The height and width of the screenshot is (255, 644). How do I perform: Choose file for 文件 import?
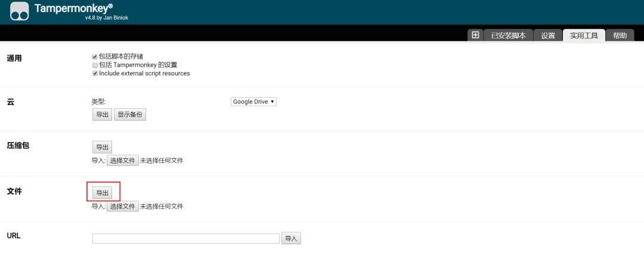123,207
